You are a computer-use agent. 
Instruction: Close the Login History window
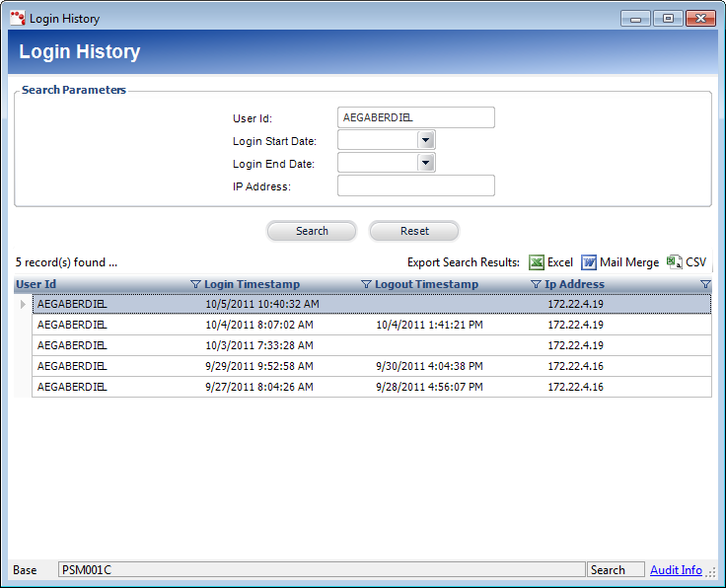700,19
